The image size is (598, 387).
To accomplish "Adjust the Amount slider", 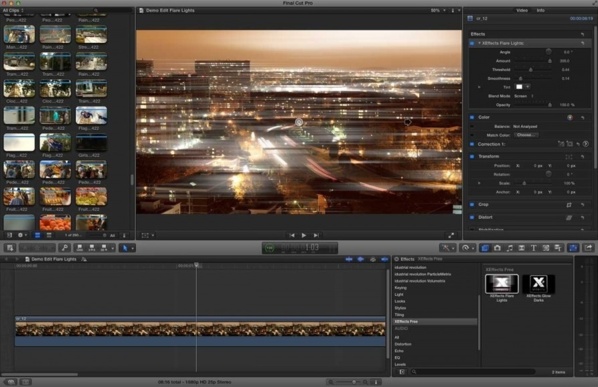I will [x=533, y=61].
